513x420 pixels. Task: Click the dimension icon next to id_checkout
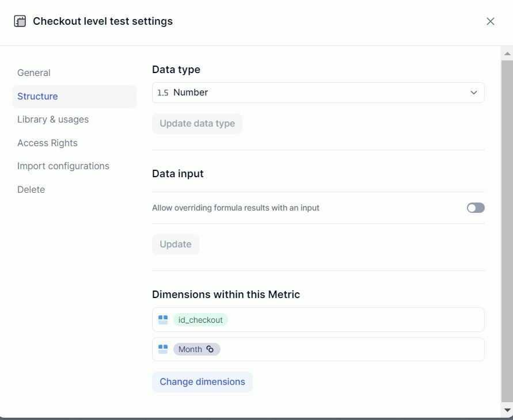(163, 320)
